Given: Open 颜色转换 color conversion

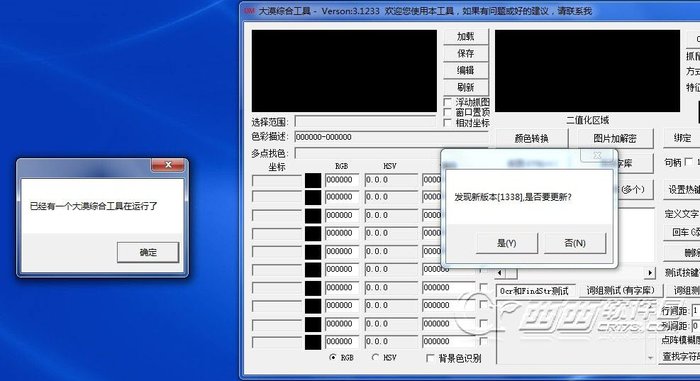Looking at the screenshot, I should (x=532, y=138).
